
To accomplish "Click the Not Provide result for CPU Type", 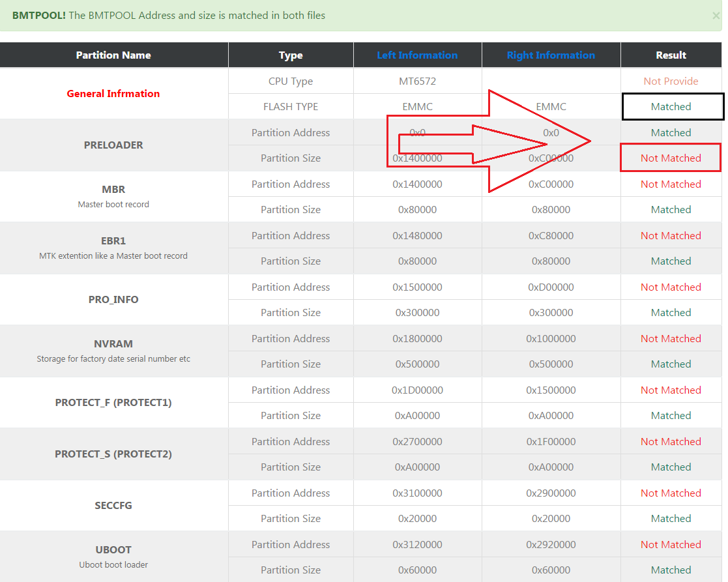I will (671, 81).
